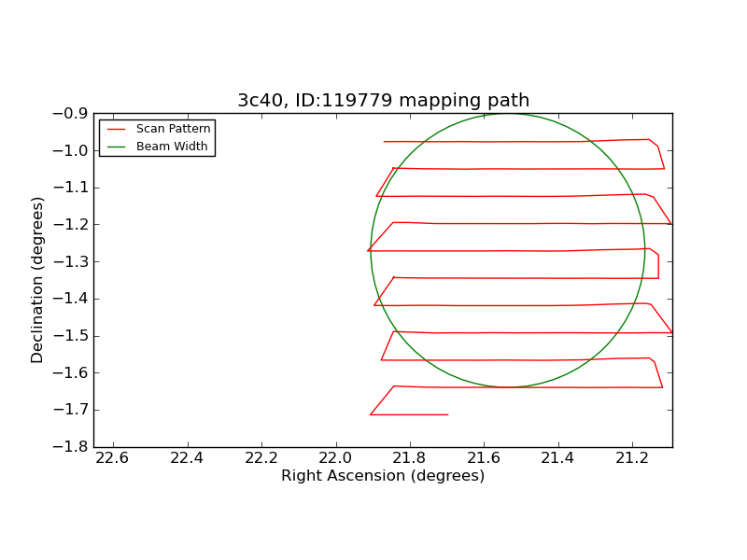Click the x-axis tick label 21.2
Viewport: 747px width, 560px height.
632,458
